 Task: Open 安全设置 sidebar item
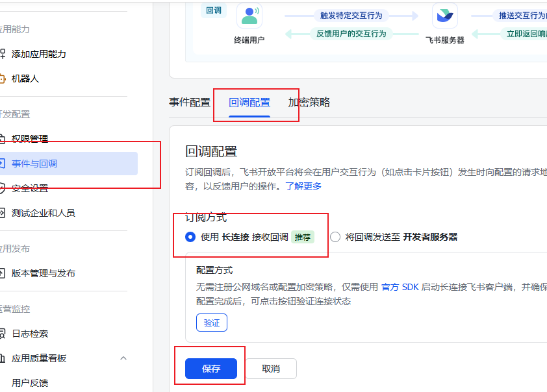(30, 188)
